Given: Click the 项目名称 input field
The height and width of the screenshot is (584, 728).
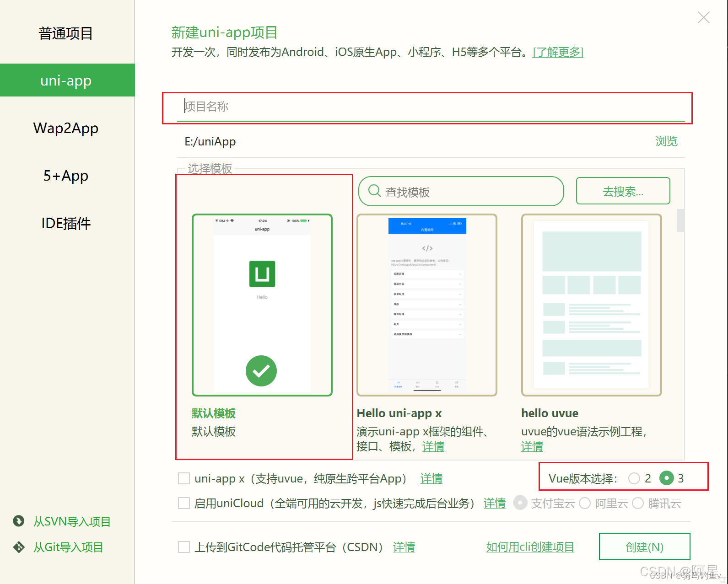Looking at the screenshot, I should [x=431, y=107].
